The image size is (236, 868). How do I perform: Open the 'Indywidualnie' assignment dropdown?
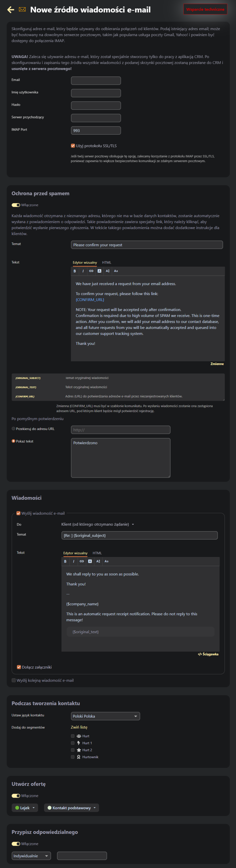click(31, 855)
